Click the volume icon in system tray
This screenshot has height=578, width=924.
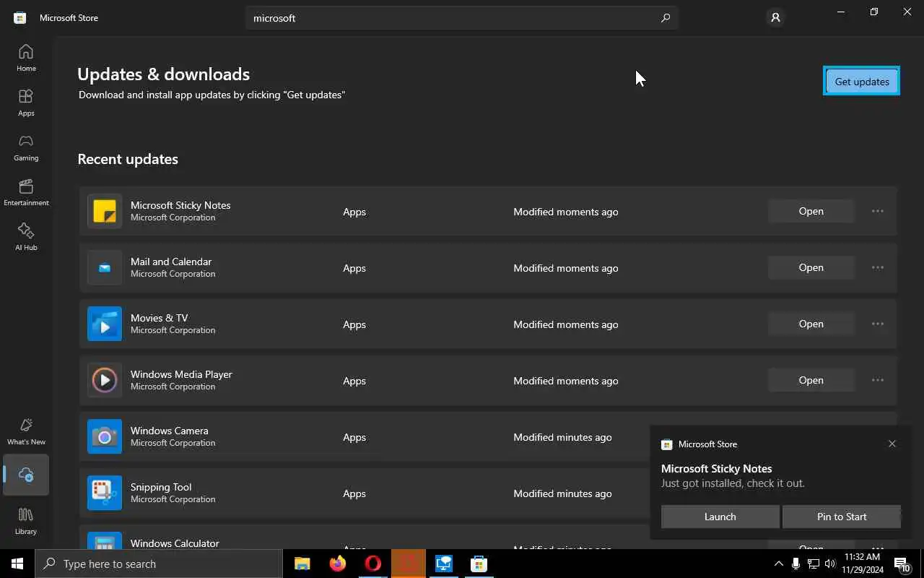click(x=830, y=564)
